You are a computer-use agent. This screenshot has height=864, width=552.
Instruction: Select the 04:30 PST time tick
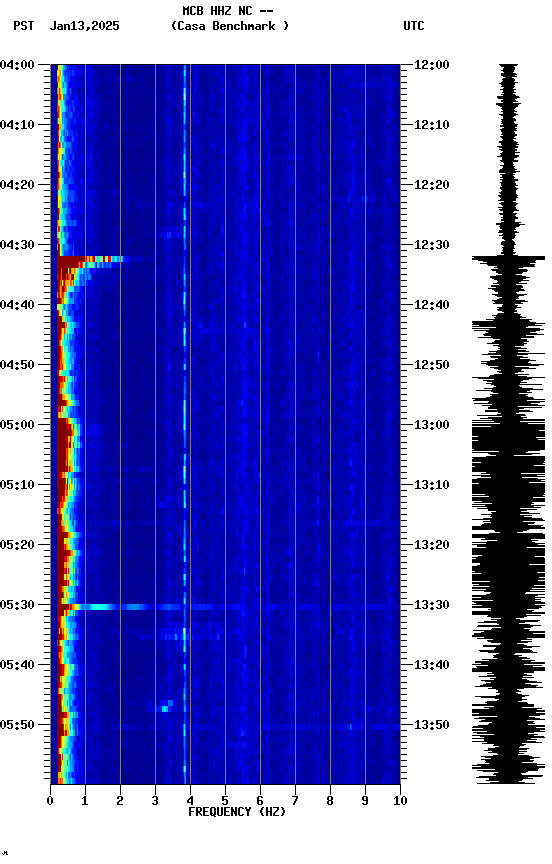tap(17, 245)
